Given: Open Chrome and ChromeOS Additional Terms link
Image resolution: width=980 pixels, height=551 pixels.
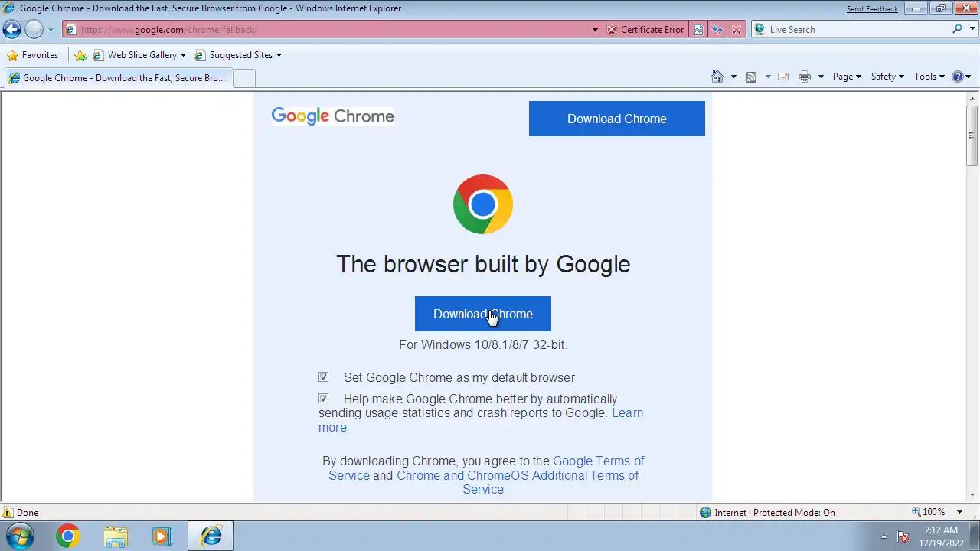Looking at the screenshot, I should pyautogui.click(x=518, y=475).
